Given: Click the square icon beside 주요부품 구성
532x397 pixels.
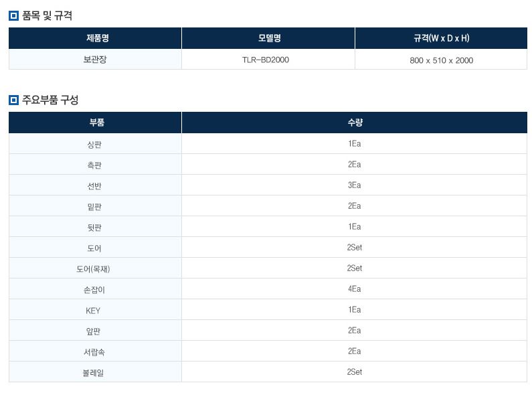Looking at the screenshot, I should pyautogui.click(x=13, y=100).
